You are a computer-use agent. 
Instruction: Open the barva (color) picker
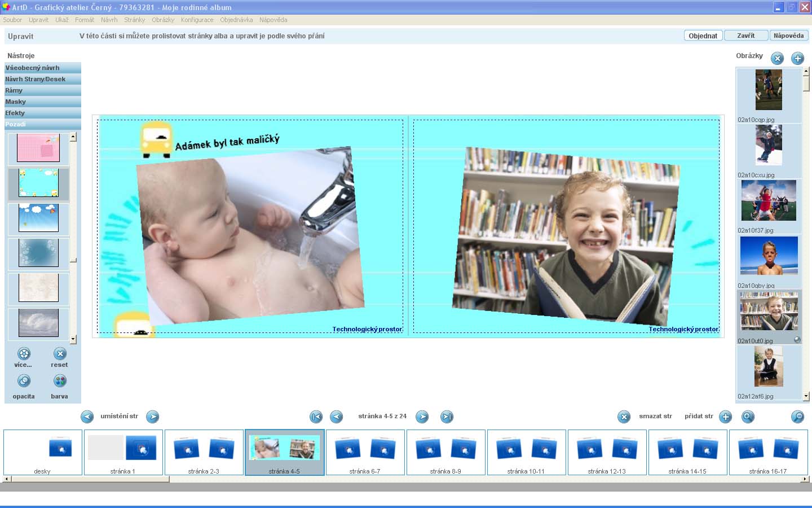point(60,381)
